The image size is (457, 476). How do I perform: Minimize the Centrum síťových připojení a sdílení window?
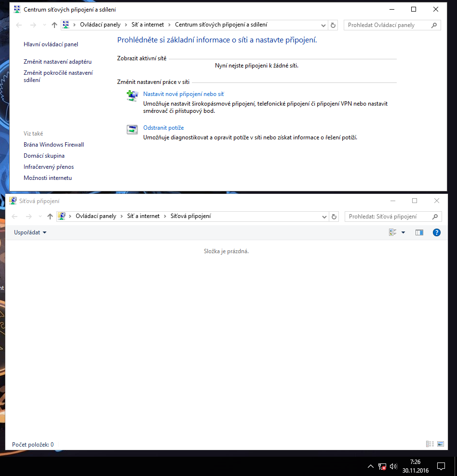click(392, 10)
